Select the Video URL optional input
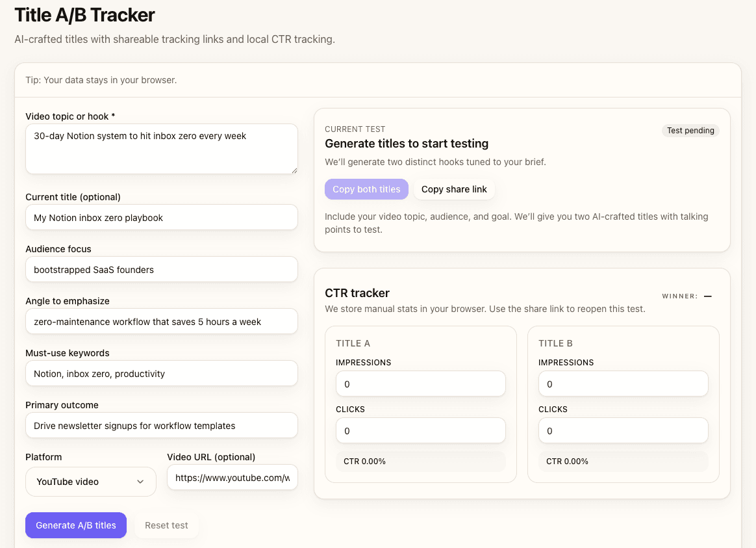 tap(232, 477)
